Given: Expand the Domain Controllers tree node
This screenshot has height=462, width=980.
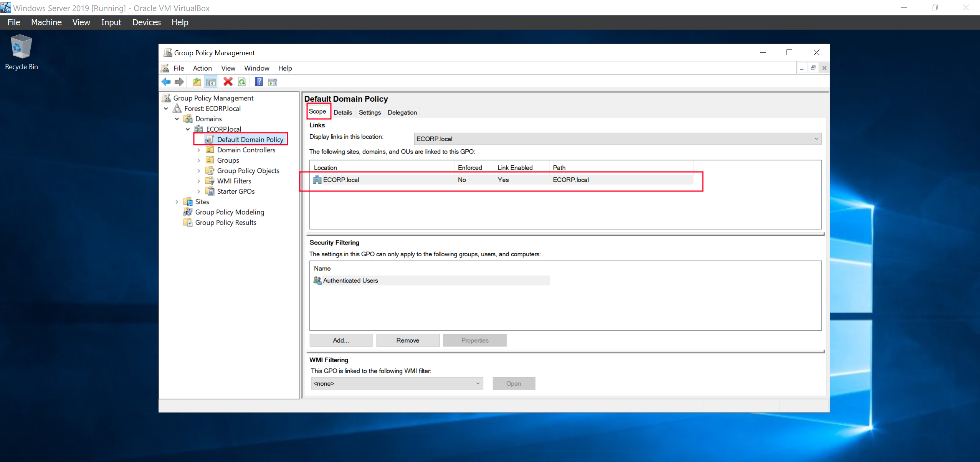Looking at the screenshot, I should (199, 150).
